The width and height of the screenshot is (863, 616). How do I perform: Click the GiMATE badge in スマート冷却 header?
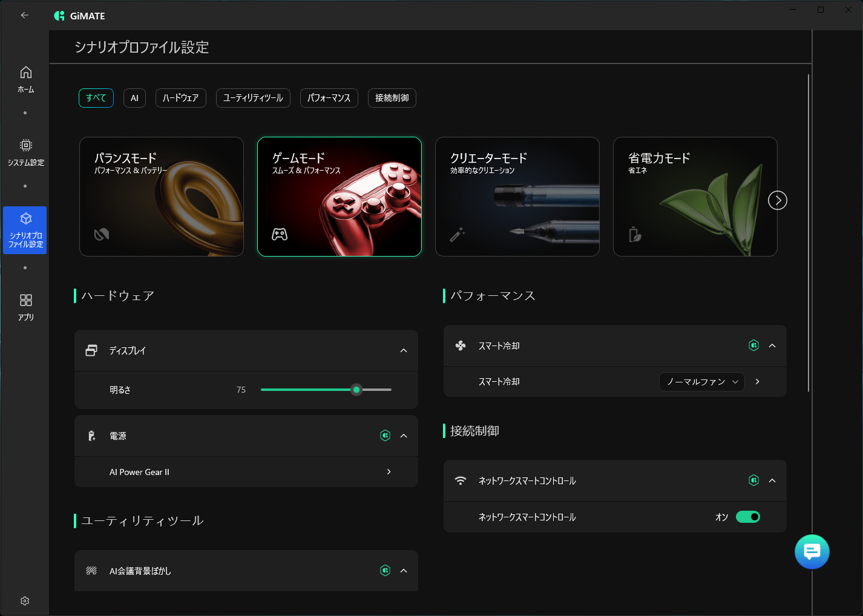click(x=753, y=346)
